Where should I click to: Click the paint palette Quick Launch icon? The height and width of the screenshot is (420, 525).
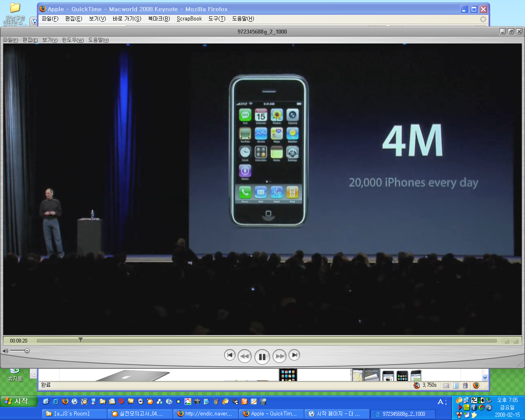coord(226,402)
